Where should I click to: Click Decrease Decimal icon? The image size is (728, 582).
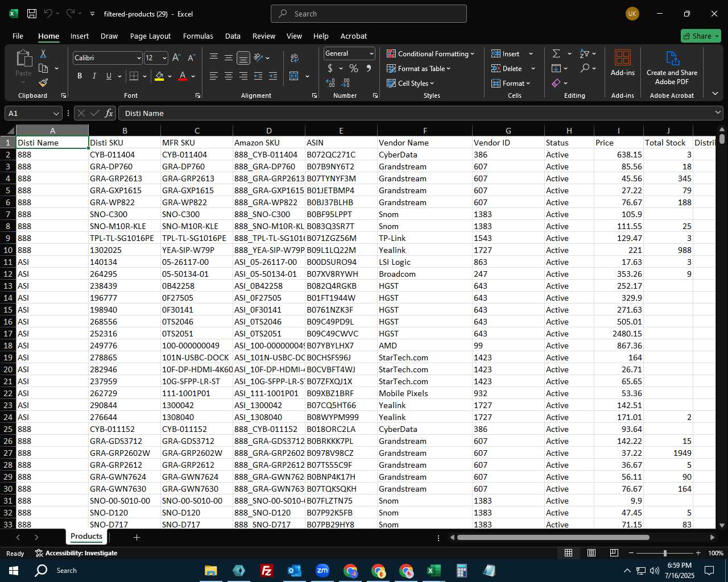345,83
